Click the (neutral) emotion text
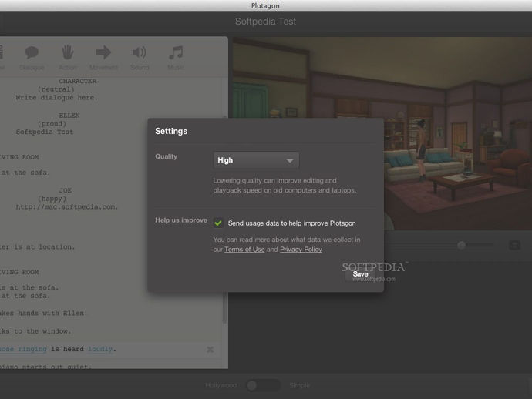The width and height of the screenshot is (532, 399). click(x=56, y=89)
